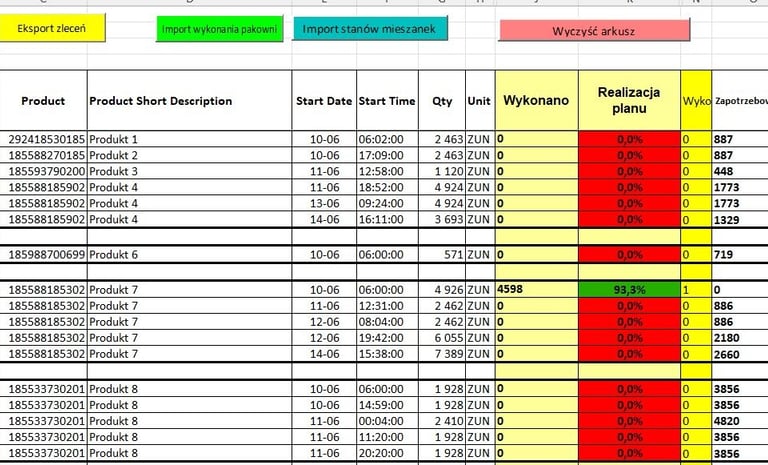The height and width of the screenshot is (465, 768).
Task: Select demand value cell 4820
Action: click(x=740, y=421)
